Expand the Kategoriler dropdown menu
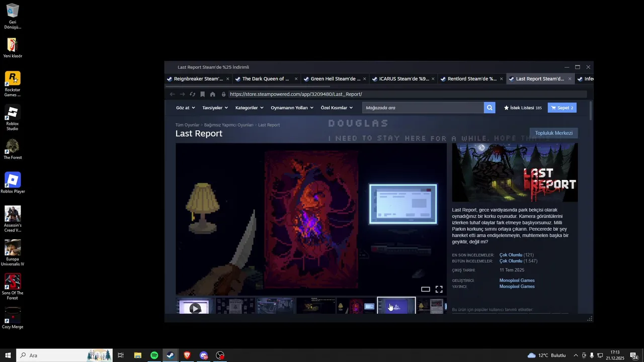The height and width of the screenshot is (362, 644). coord(249,108)
